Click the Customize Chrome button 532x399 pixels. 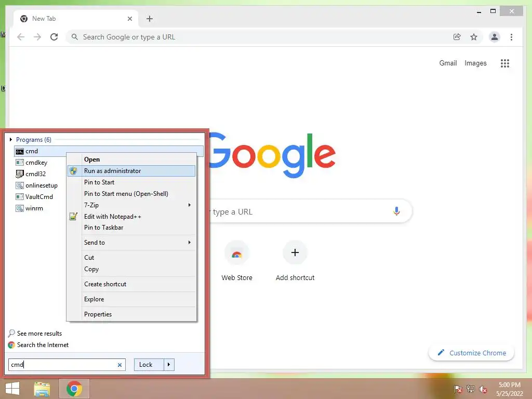[472, 353]
